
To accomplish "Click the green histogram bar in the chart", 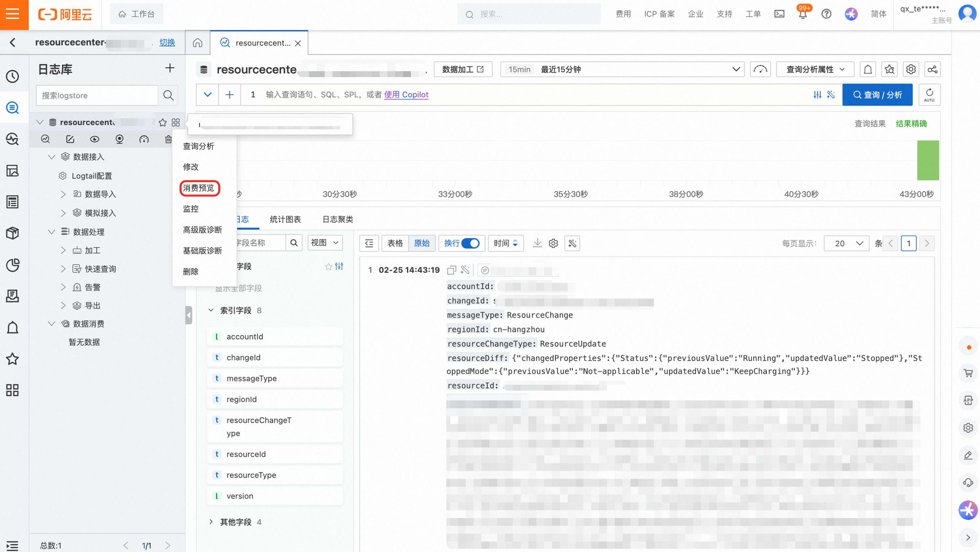I will [927, 160].
